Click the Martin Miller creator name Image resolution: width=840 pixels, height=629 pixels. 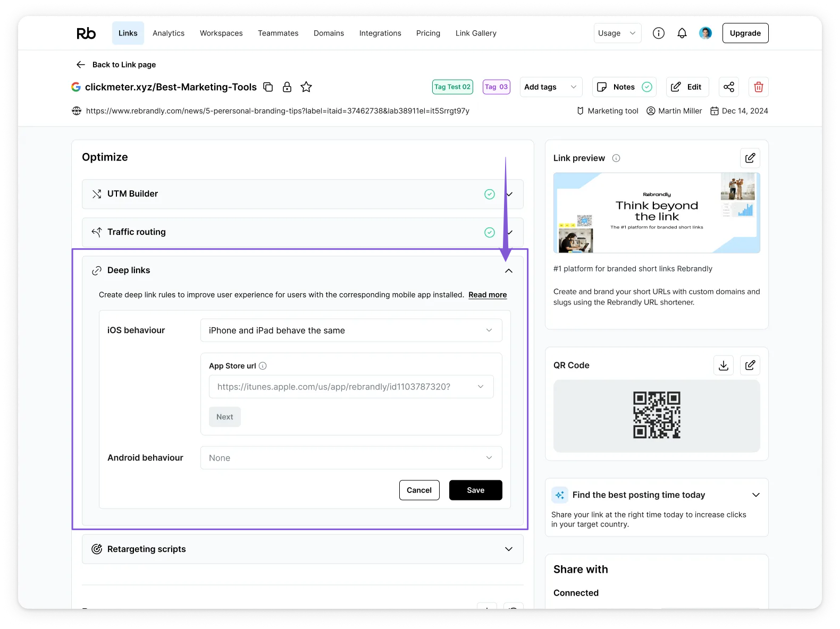[680, 111]
